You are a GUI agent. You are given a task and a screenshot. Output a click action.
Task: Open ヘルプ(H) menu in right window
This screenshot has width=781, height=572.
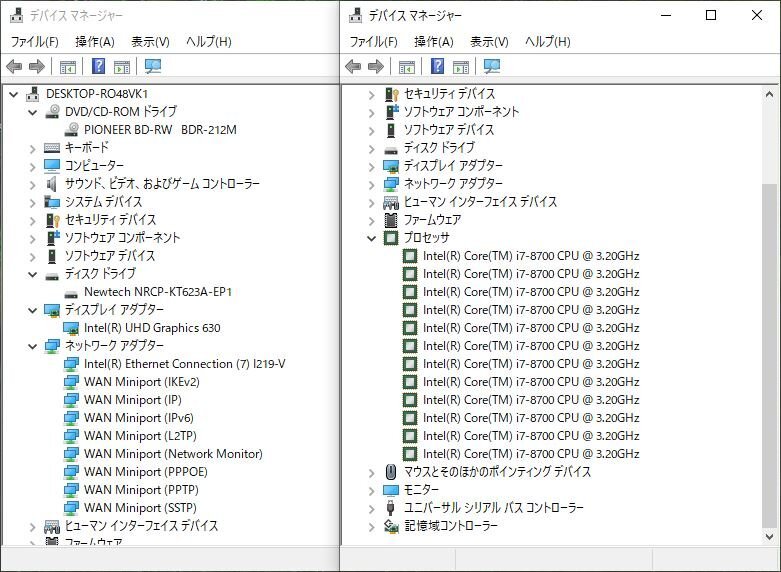547,41
